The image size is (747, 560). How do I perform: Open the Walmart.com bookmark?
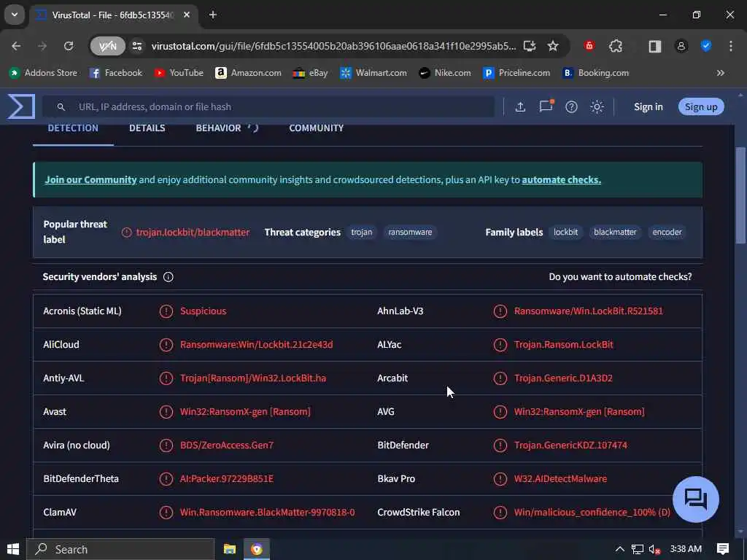point(373,73)
